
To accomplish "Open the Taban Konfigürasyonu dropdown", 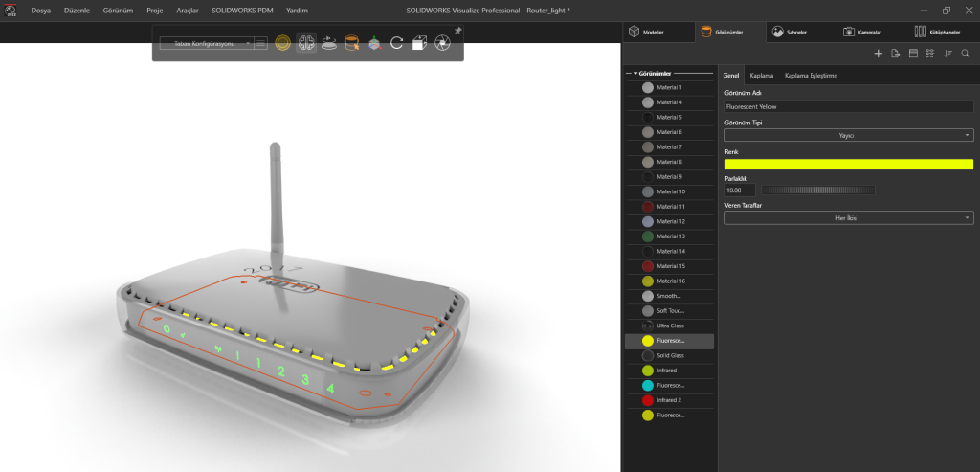I will 206,43.
